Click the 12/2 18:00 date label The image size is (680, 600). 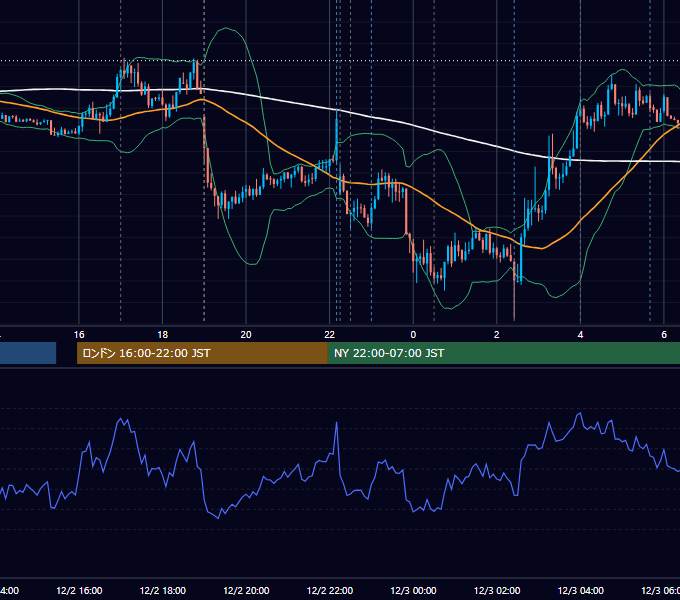point(163,590)
